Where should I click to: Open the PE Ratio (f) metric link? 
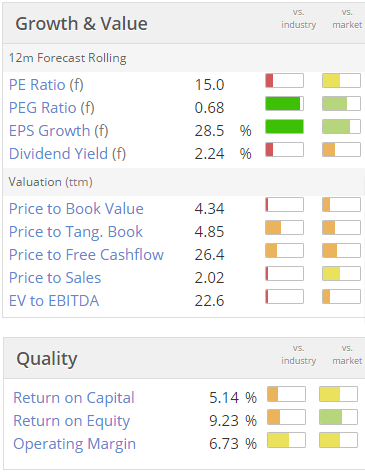(x=46, y=85)
